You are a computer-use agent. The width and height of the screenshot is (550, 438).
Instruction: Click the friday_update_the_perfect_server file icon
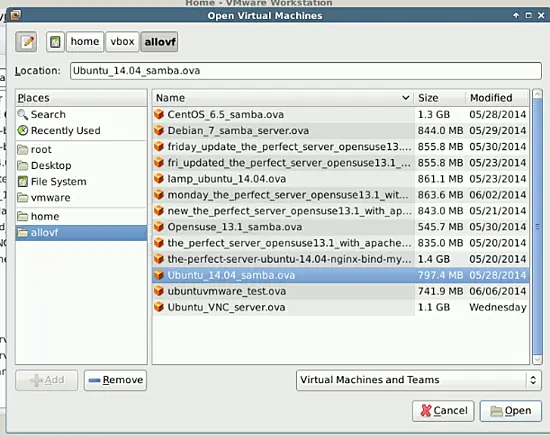159,147
